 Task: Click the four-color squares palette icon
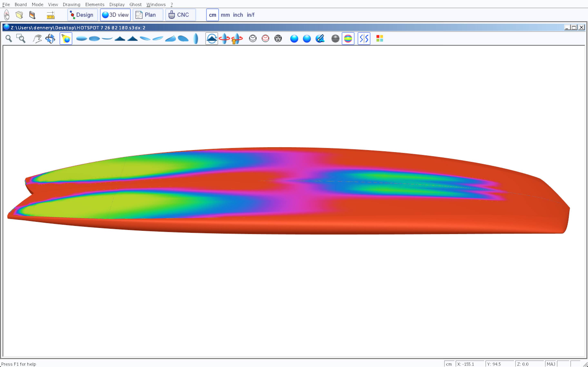click(x=380, y=39)
